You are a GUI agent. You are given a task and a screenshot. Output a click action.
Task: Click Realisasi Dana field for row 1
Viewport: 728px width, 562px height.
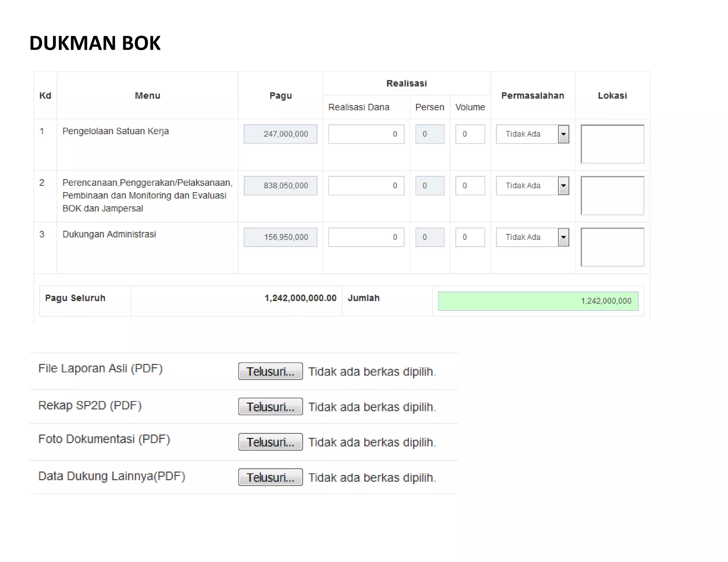click(366, 134)
